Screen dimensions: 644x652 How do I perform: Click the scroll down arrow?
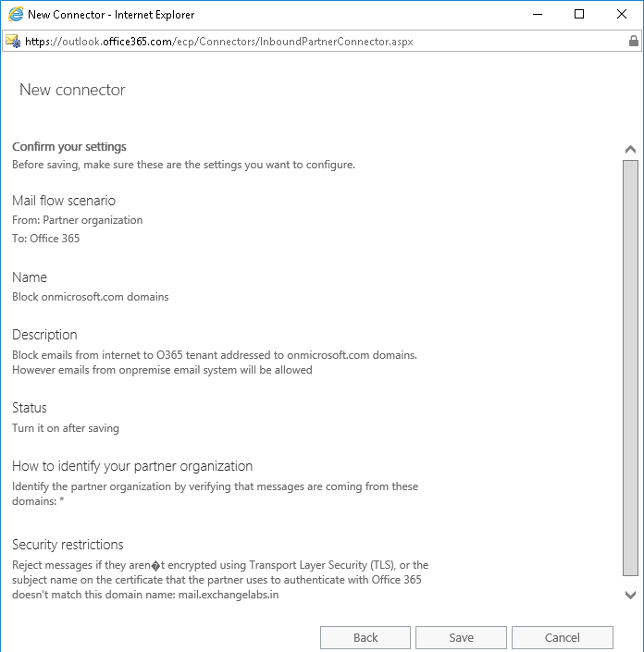[x=630, y=595]
